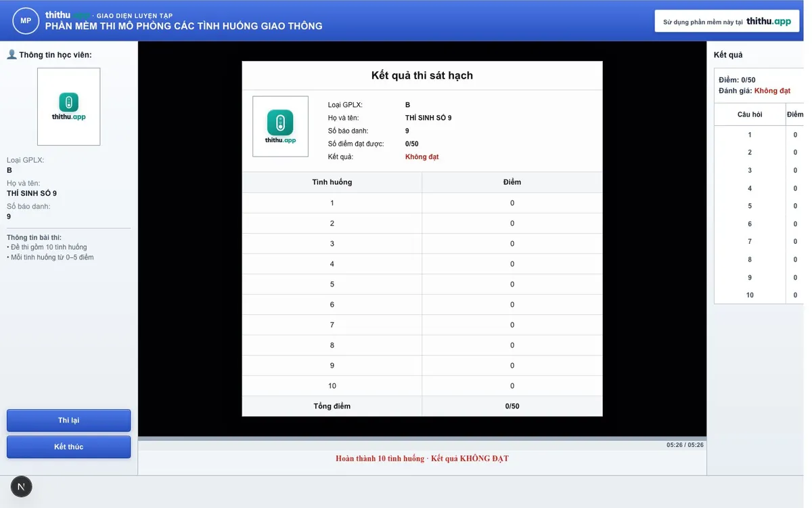Click the "Kết thúc" finish button

click(68, 447)
